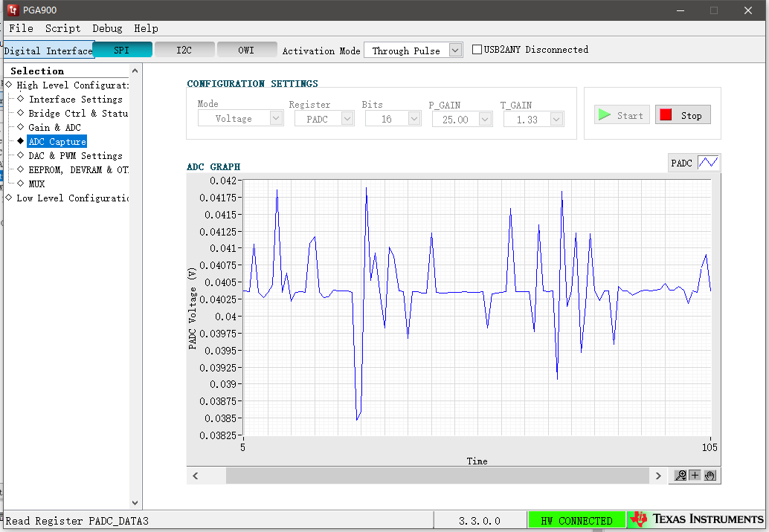Screen dimensions: 769x532
Task: Select MUX tree item
Action: (x=36, y=184)
